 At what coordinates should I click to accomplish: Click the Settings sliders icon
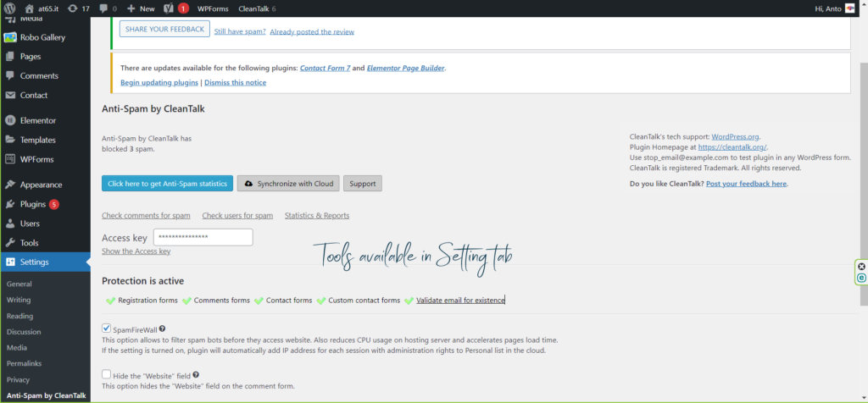point(9,262)
